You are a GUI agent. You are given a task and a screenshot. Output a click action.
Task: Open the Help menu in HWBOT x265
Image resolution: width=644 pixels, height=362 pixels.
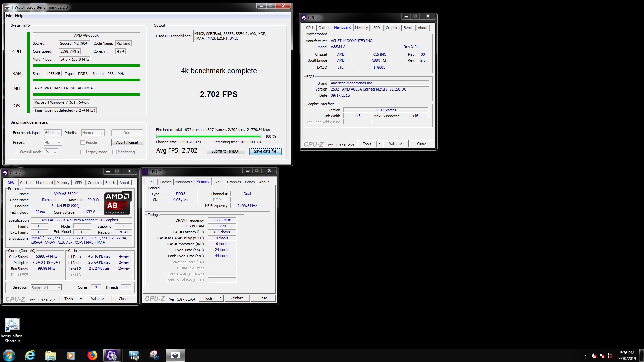19,16
